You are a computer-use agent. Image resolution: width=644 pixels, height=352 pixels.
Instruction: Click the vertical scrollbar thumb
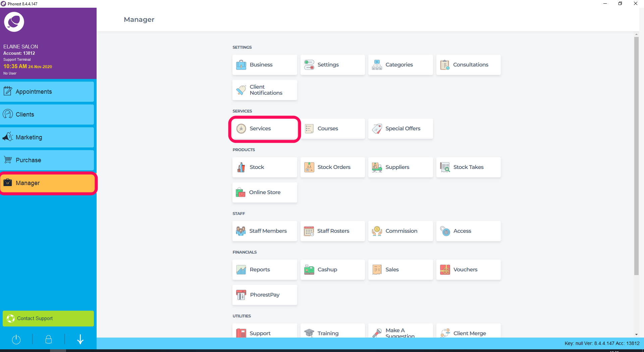636,156
